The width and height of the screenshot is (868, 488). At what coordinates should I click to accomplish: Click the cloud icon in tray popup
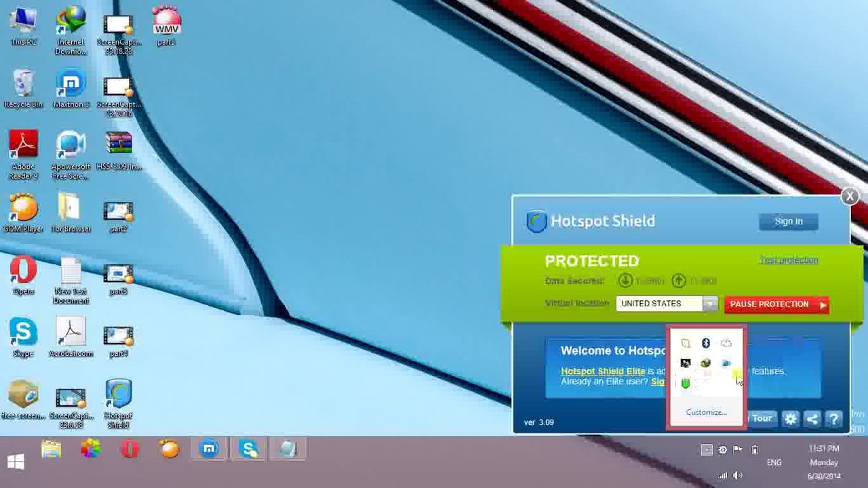pos(726,343)
